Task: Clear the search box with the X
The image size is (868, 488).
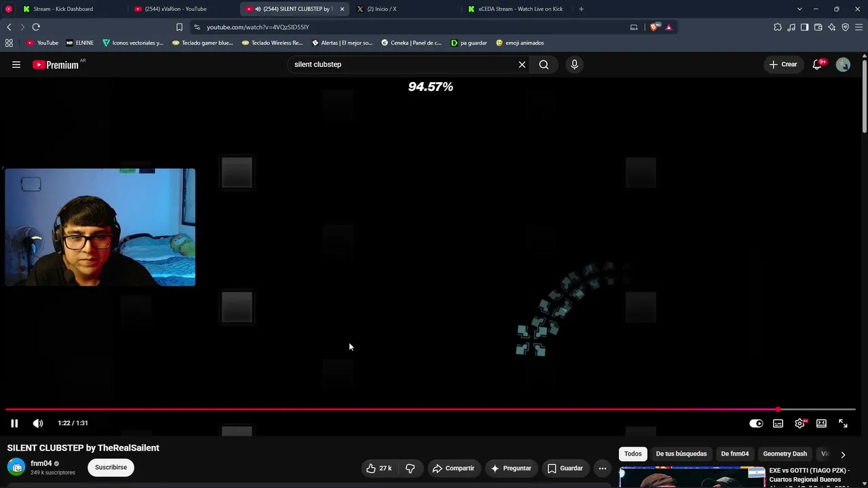Action: point(522,64)
